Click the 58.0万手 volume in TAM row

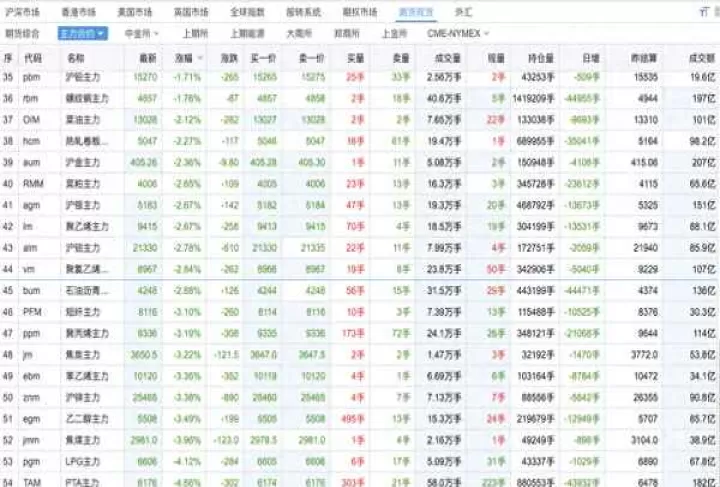point(444,482)
